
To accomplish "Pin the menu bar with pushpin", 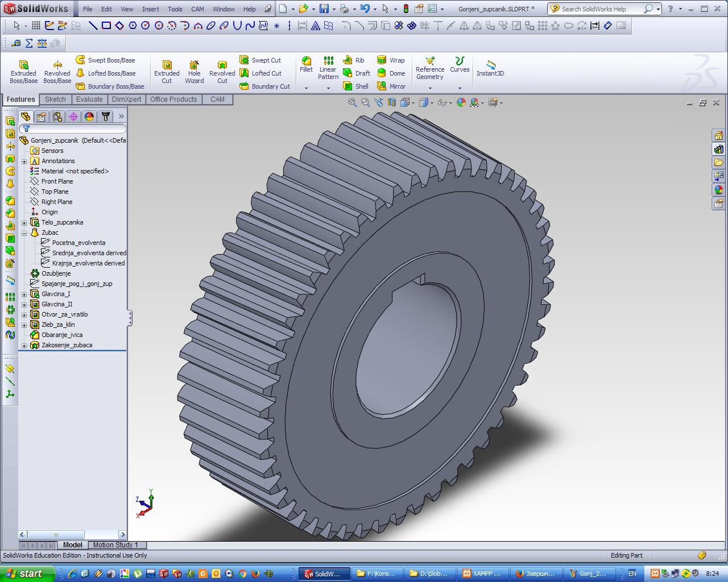I will [x=268, y=9].
